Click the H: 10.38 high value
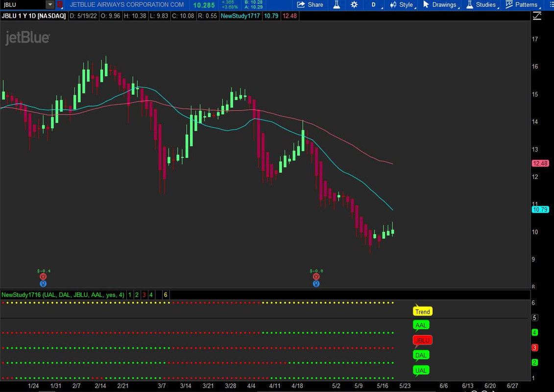This screenshot has height=392, width=554. (135, 16)
